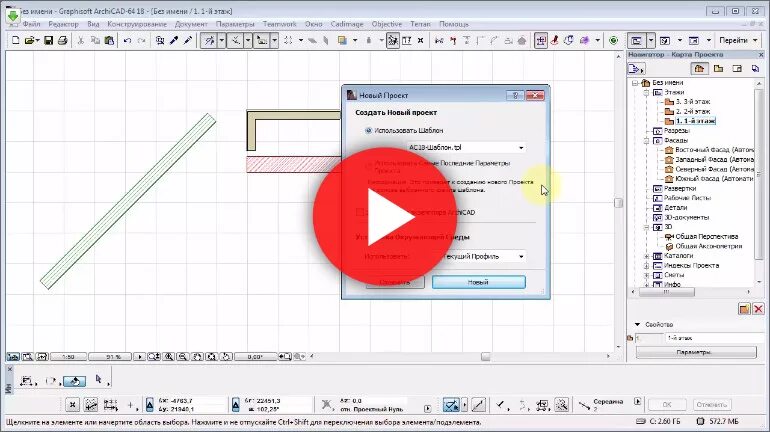Viewport: 770px width, 432px height.
Task: Toggle guide lines toolbar button
Action: click(x=210, y=40)
